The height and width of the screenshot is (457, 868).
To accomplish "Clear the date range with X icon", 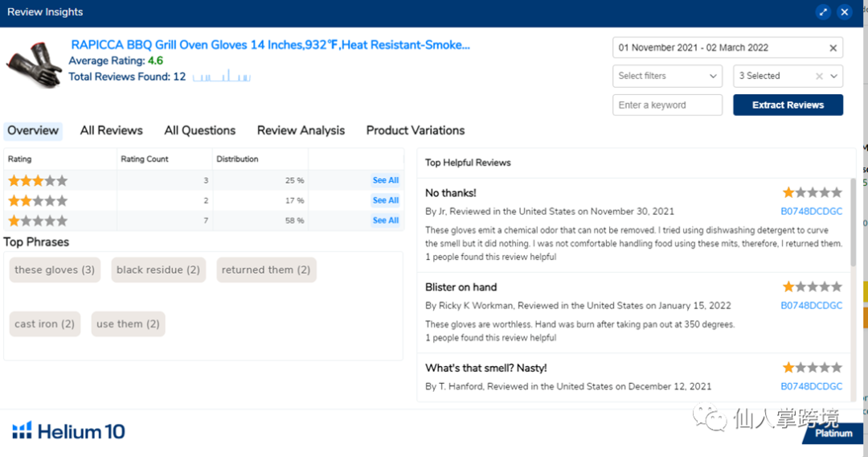I will point(833,48).
